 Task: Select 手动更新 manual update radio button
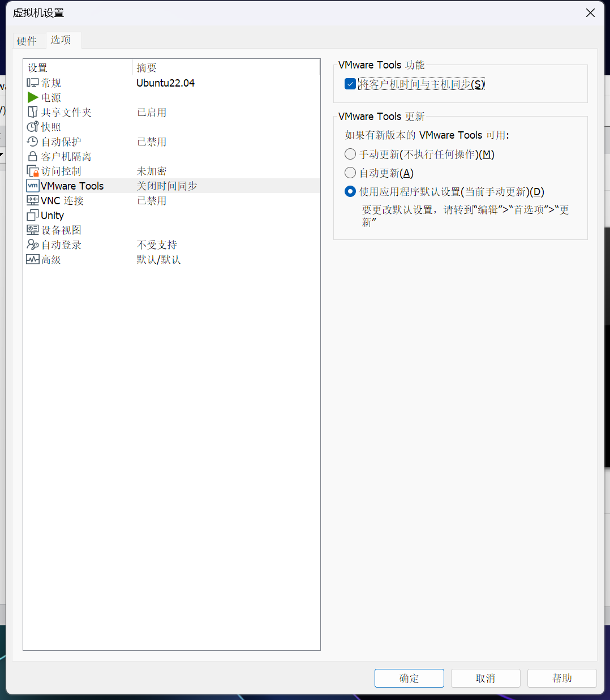(x=350, y=154)
